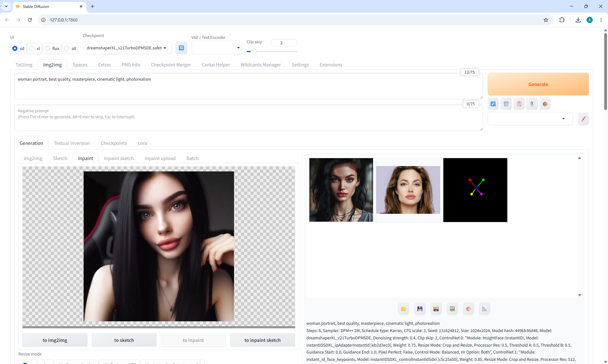The height and width of the screenshot is (364, 608).
Task: Click the clipboard paste-parameters icon
Action: 519,104
